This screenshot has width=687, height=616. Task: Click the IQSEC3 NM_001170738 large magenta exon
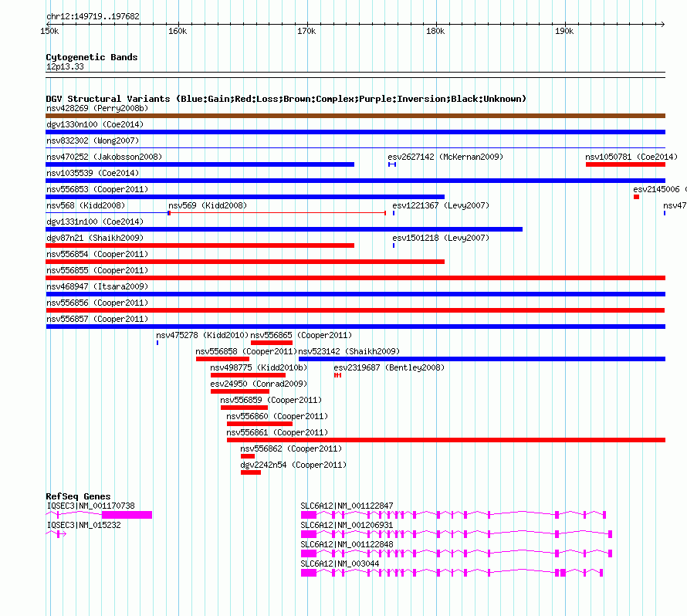pos(127,515)
